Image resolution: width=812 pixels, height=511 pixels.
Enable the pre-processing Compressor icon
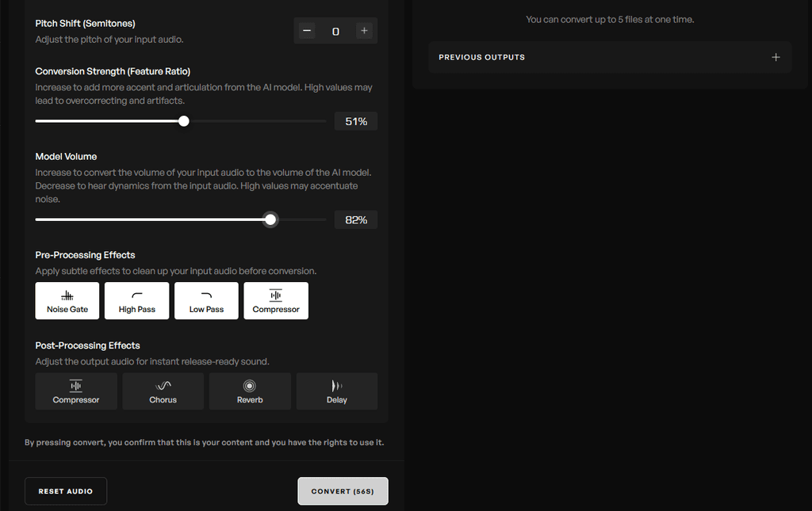point(276,300)
